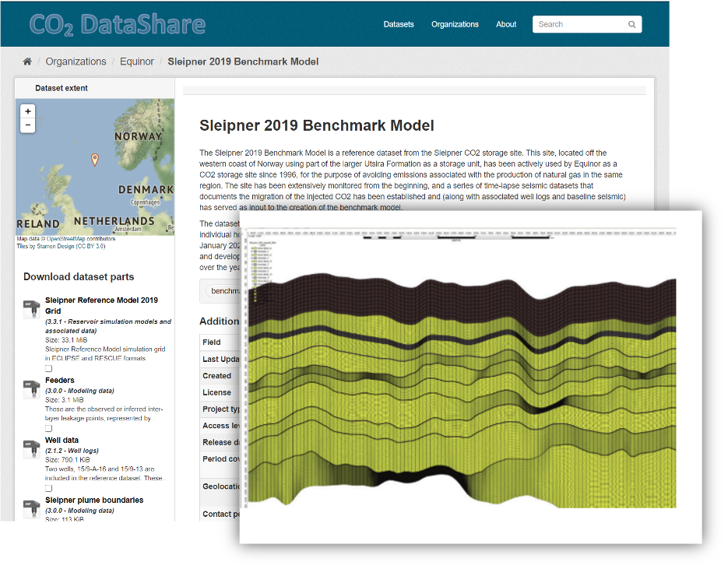The height and width of the screenshot is (569, 728).
Task: Zoom out on the dataset extent map
Action: tap(28, 125)
